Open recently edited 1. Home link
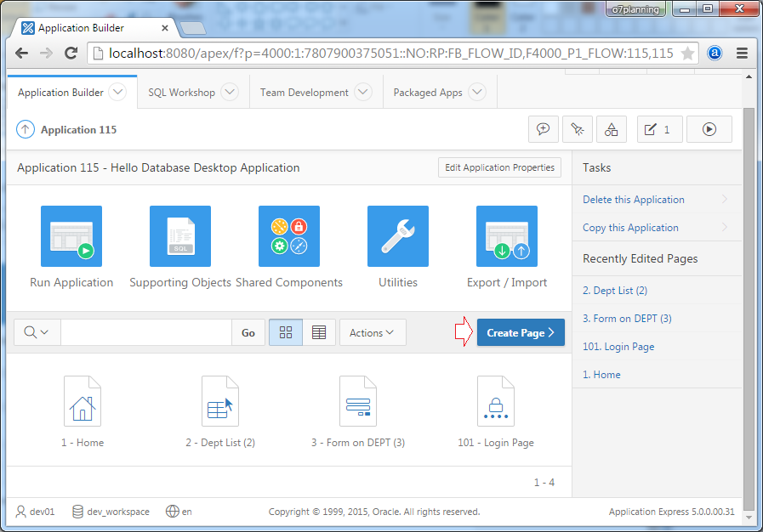Screen dimensions: 763x532 coord(601,375)
